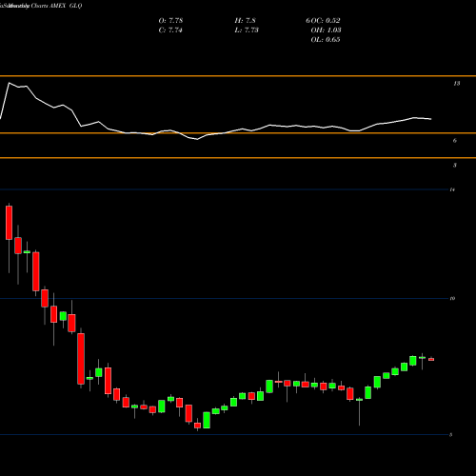Click the 14 price axis label

tap(452, 189)
